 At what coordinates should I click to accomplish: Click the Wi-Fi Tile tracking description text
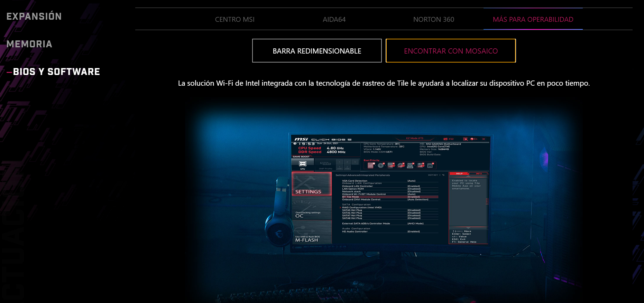pos(384,83)
